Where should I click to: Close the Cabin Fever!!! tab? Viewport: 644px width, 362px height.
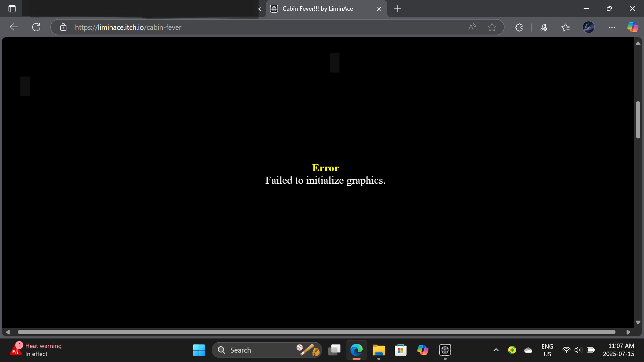[379, 9]
